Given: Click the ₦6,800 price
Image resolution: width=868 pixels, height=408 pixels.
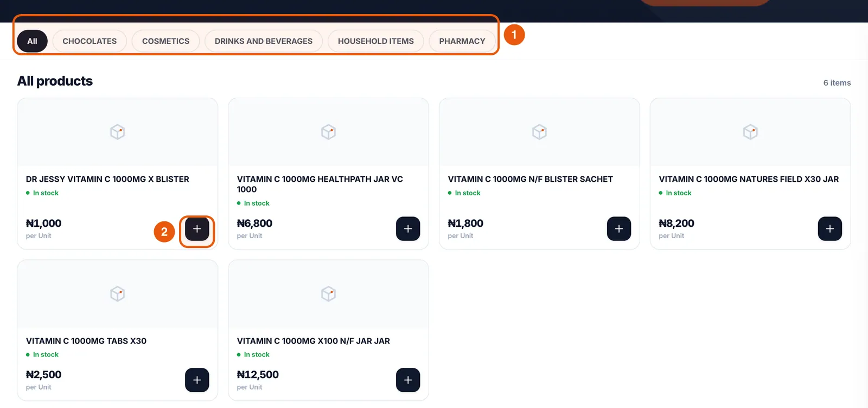Looking at the screenshot, I should click(x=255, y=224).
